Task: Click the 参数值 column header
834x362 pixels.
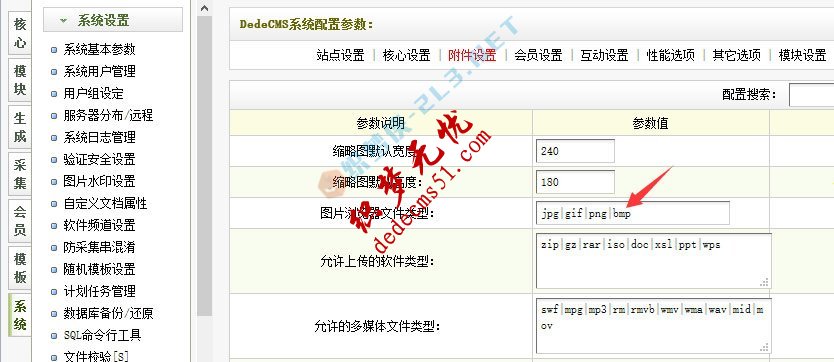Action: pyautogui.click(x=650, y=123)
